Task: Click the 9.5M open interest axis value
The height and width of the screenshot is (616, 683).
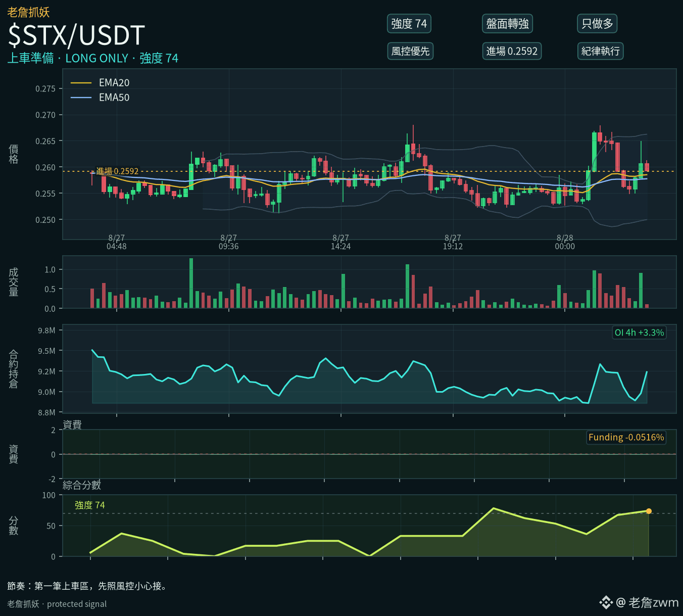Action: pos(46,351)
